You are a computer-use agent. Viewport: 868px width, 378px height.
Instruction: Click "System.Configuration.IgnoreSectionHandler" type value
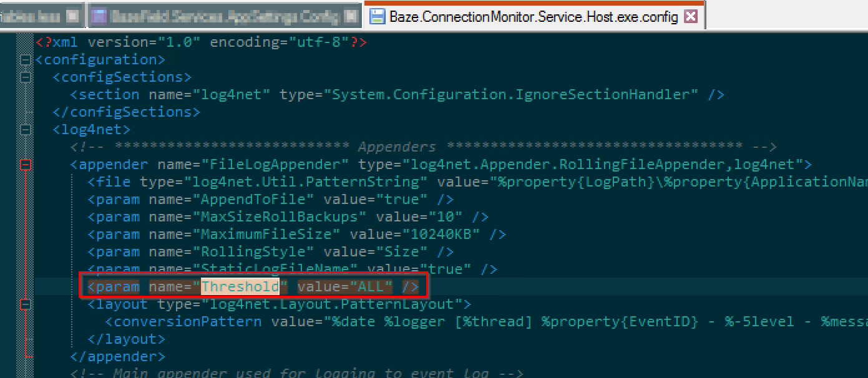[x=515, y=95]
